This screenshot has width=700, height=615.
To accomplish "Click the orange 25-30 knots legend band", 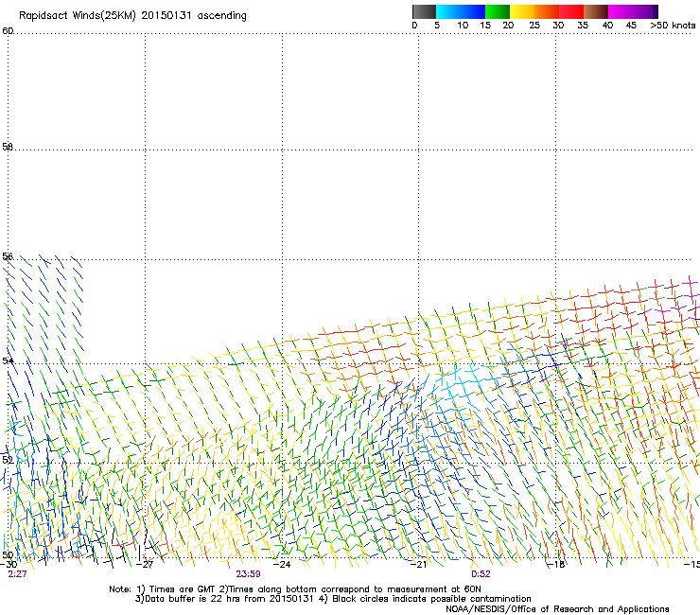I will [547, 11].
